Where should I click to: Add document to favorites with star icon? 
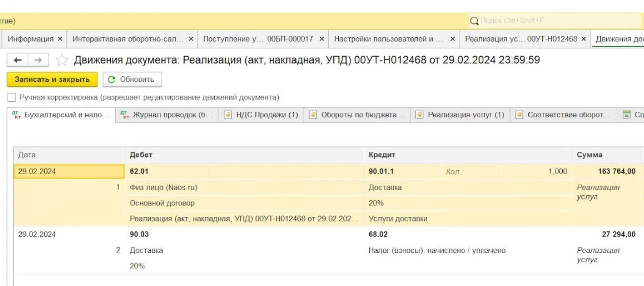(62, 61)
